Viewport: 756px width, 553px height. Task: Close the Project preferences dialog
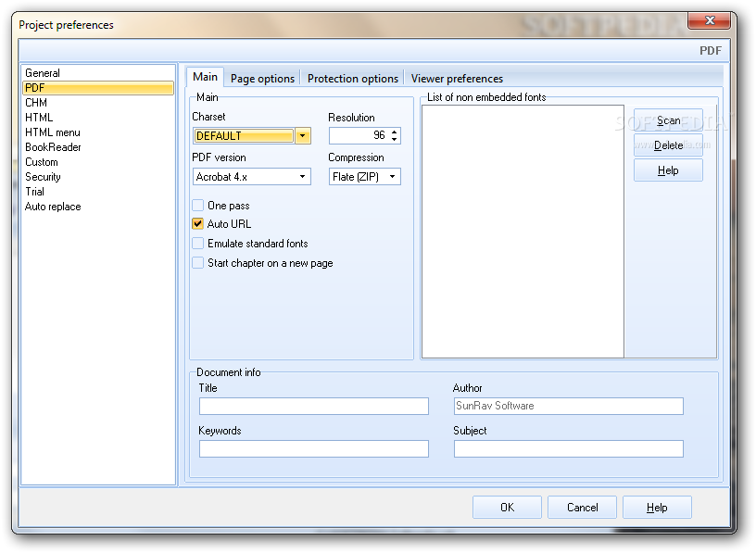(x=709, y=20)
